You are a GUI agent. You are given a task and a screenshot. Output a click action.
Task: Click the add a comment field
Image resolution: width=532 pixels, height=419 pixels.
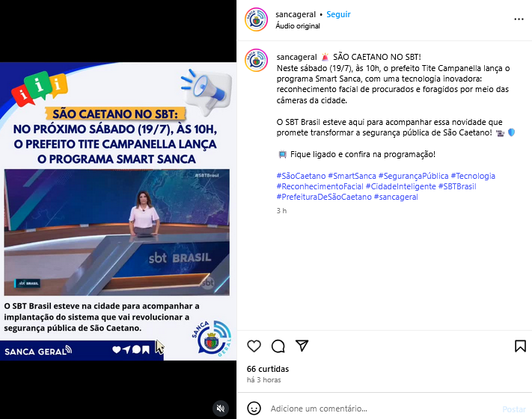click(x=383, y=409)
